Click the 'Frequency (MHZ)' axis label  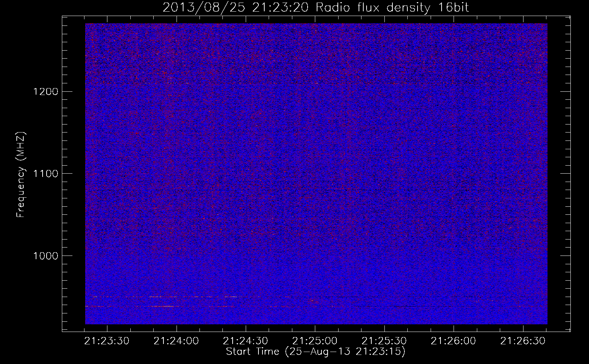point(21,175)
